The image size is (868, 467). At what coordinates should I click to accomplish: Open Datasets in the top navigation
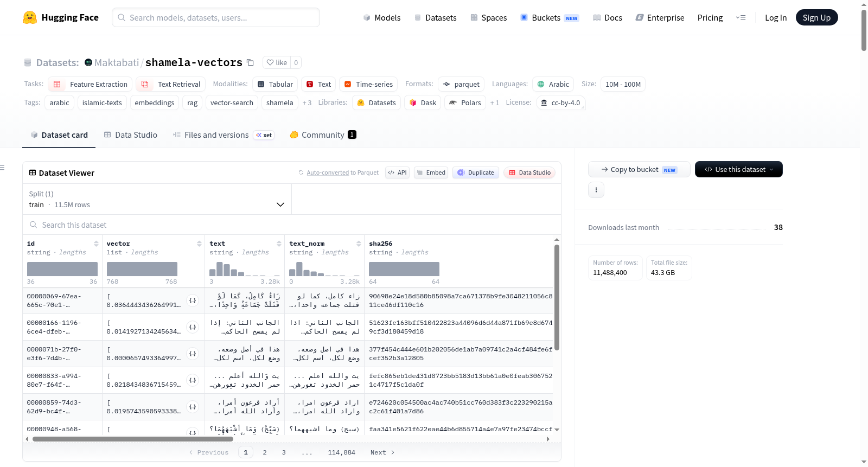click(x=436, y=17)
